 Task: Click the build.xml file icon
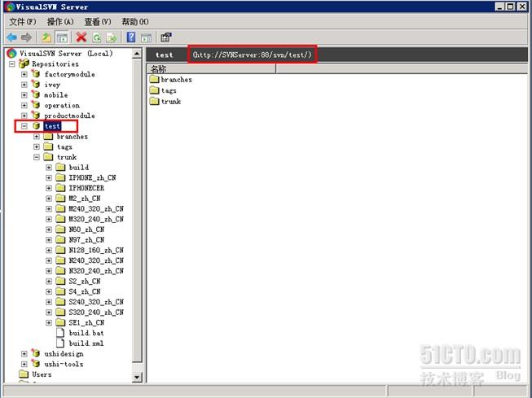(60, 343)
